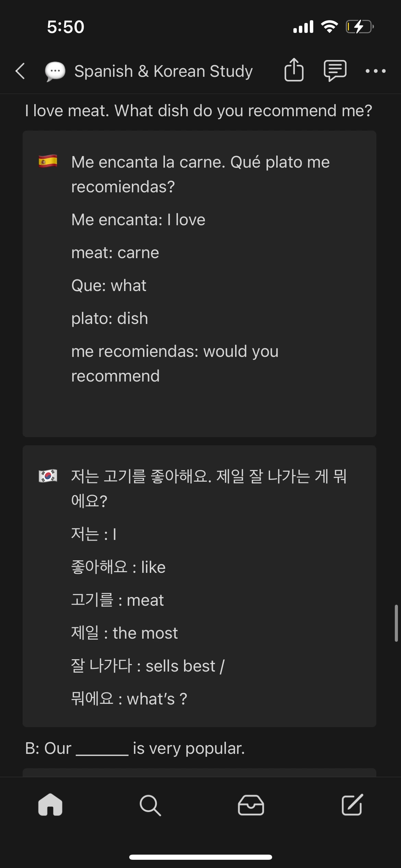Click the vertical scrollbar indicator
The image size is (401, 868).
[x=396, y=623]
